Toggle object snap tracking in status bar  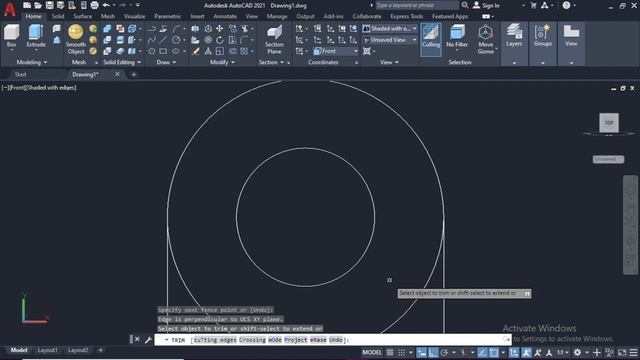tap(482, 352)
